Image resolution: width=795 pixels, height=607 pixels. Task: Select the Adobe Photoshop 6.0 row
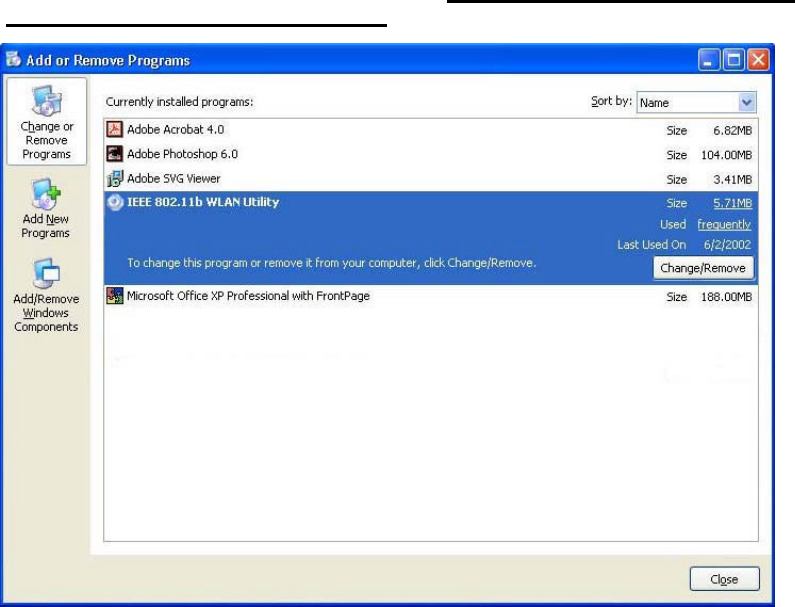click(431, 154)
